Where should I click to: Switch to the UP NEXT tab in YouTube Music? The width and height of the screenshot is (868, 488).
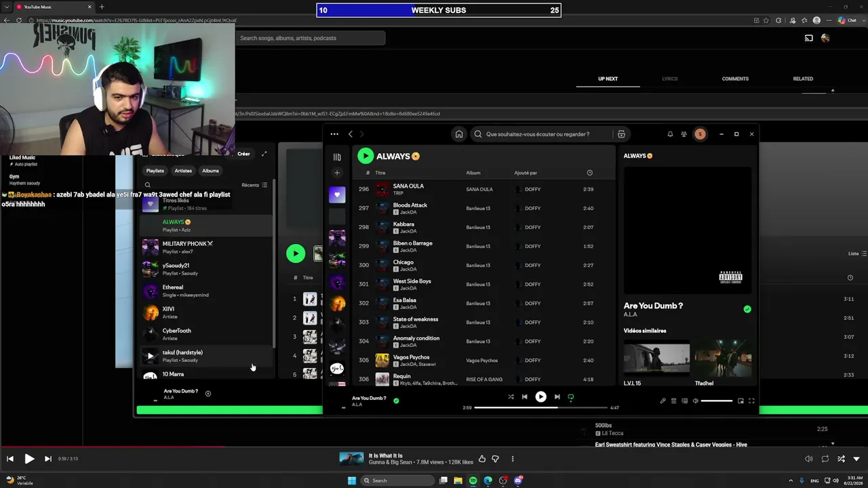pos(608,79)
